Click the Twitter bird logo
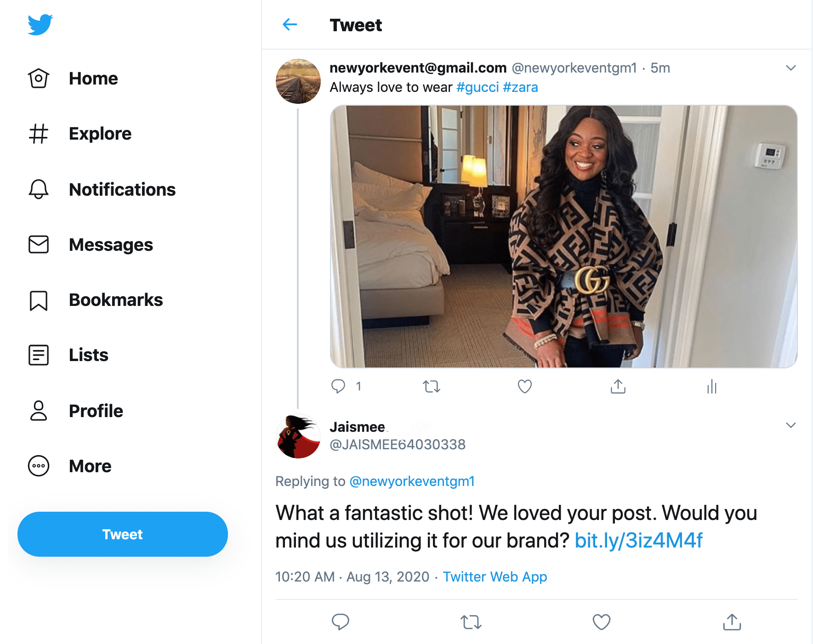The width and height of the screenshot is (813, 644). point(40,25)
